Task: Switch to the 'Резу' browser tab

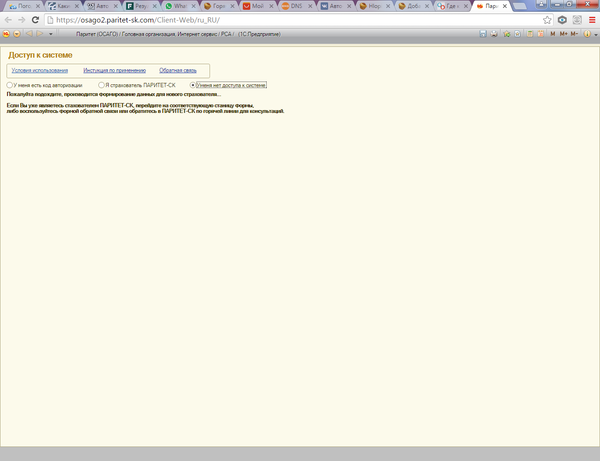Action: pos(141,6)
